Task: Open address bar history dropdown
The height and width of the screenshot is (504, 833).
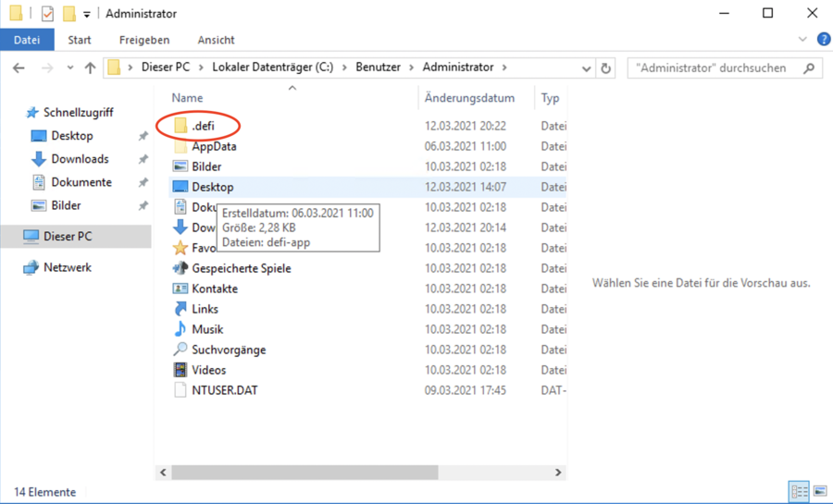Action: tap(586, 68)
